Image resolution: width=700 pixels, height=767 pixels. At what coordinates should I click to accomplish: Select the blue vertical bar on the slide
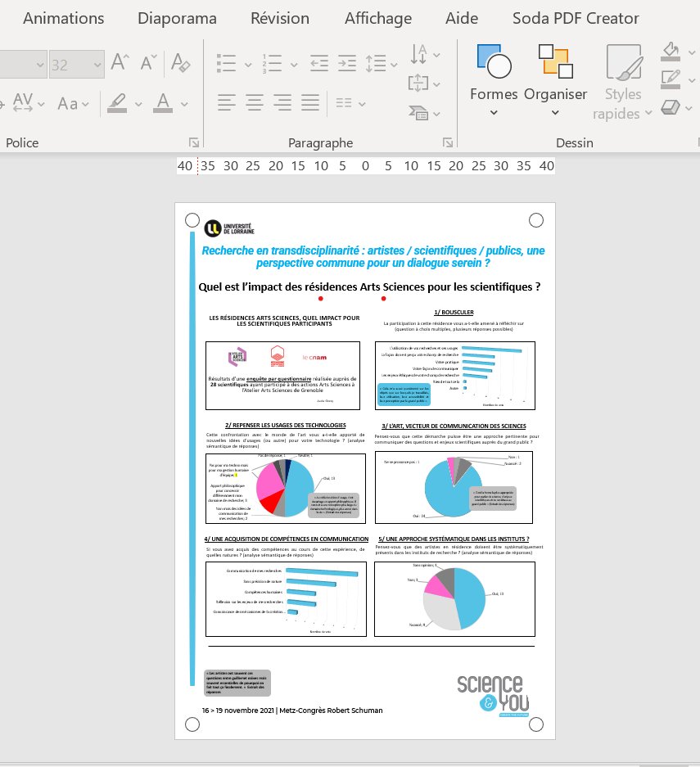192,459
